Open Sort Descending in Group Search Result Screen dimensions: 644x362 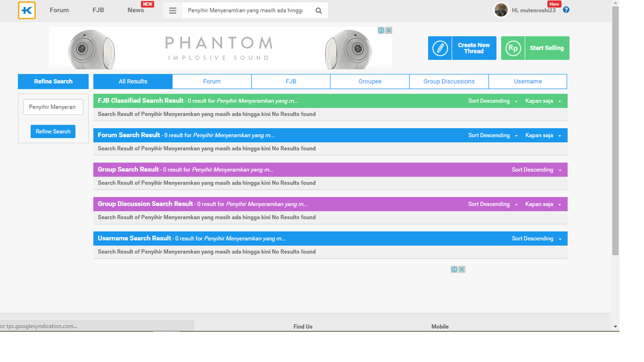(536, 170)
